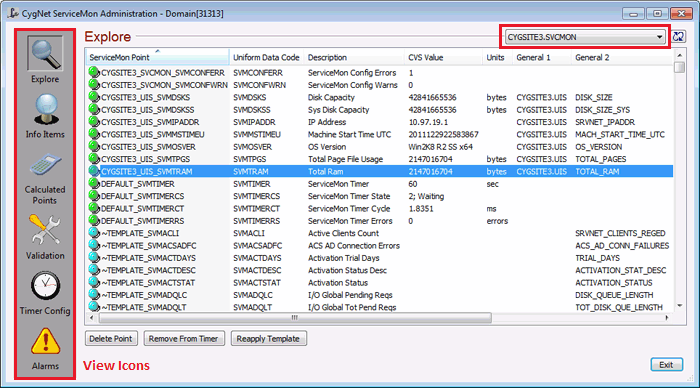The width and height of the screenshot is (700, 388).
Task: Click the application icon in title bar
Action: (x=13, y=13)
